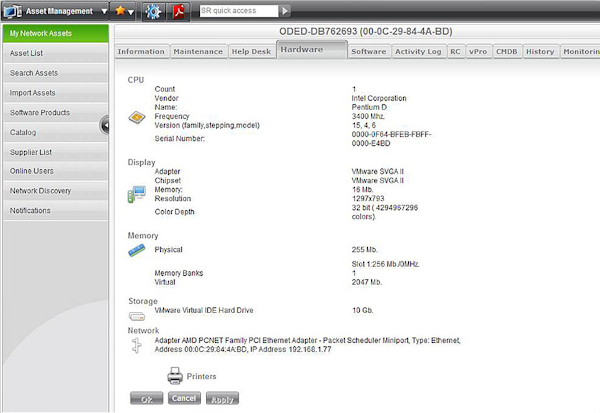Click the asset title ODED-DB762693
Image resolution: width=600 pixels, height=413 pixels.
click(366, 31)
